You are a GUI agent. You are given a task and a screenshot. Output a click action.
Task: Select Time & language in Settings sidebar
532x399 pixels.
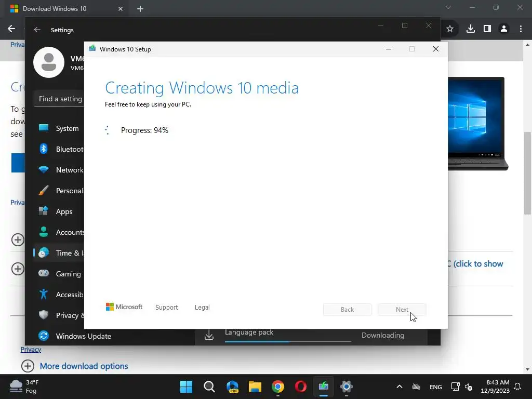[59, 253]
